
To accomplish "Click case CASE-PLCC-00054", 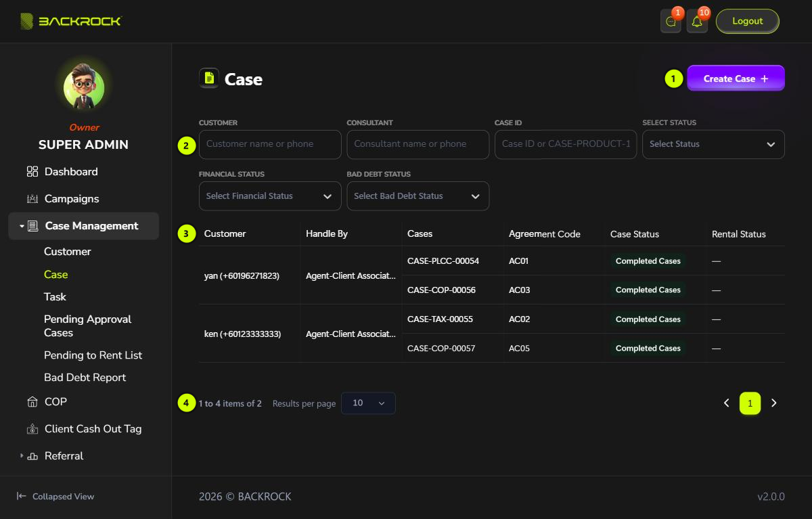I will pyautogui.click(x=443, y=261).
